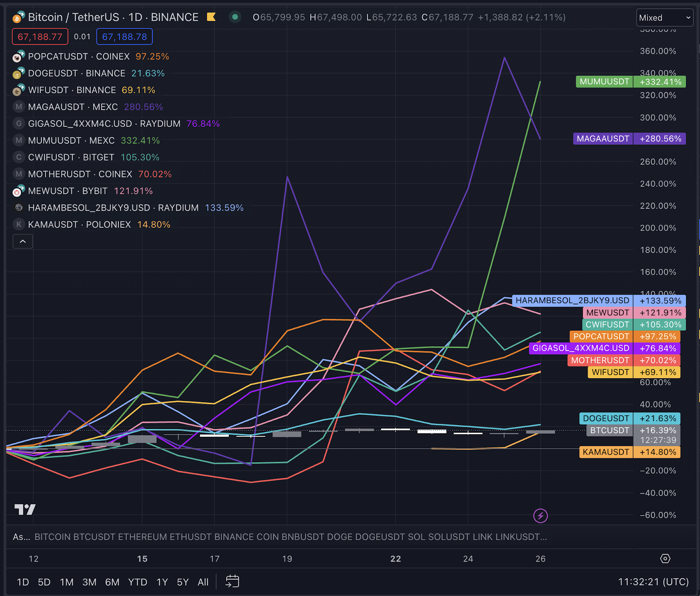700x596 pixels.
Task: Select DOGEUSDT · BINANCE legend row
Action: 89,73
